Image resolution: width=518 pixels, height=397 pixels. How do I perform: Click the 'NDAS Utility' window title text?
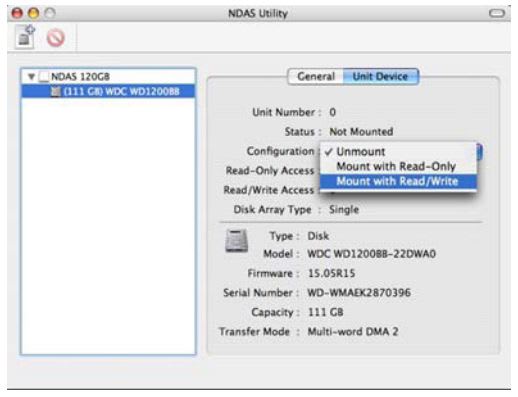(258, 14)
